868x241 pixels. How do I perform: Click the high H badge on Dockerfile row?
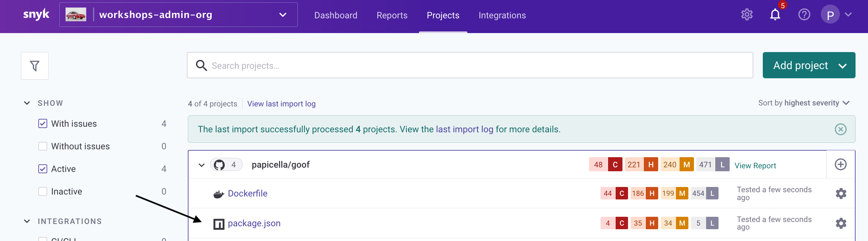tap(652, 194)
